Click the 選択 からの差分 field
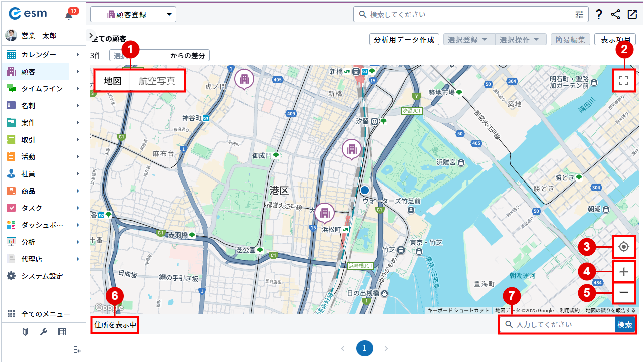 click(159, 55)
